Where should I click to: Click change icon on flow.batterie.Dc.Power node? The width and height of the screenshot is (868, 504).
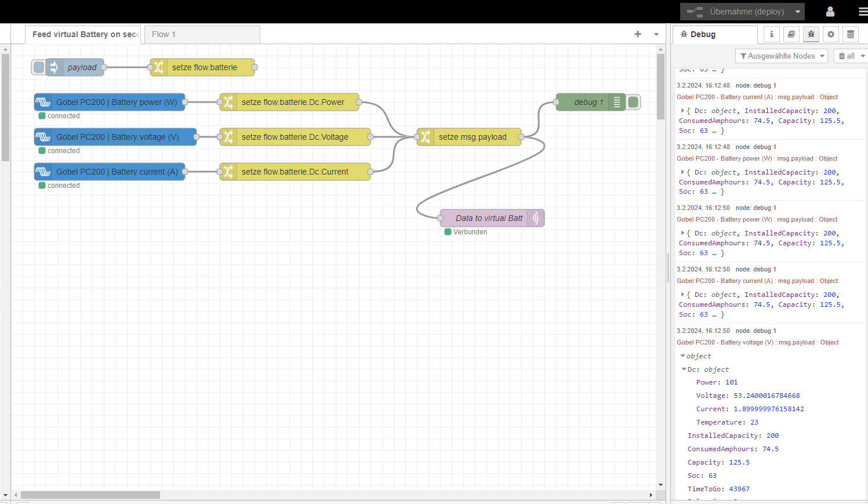tap(228, 102)
